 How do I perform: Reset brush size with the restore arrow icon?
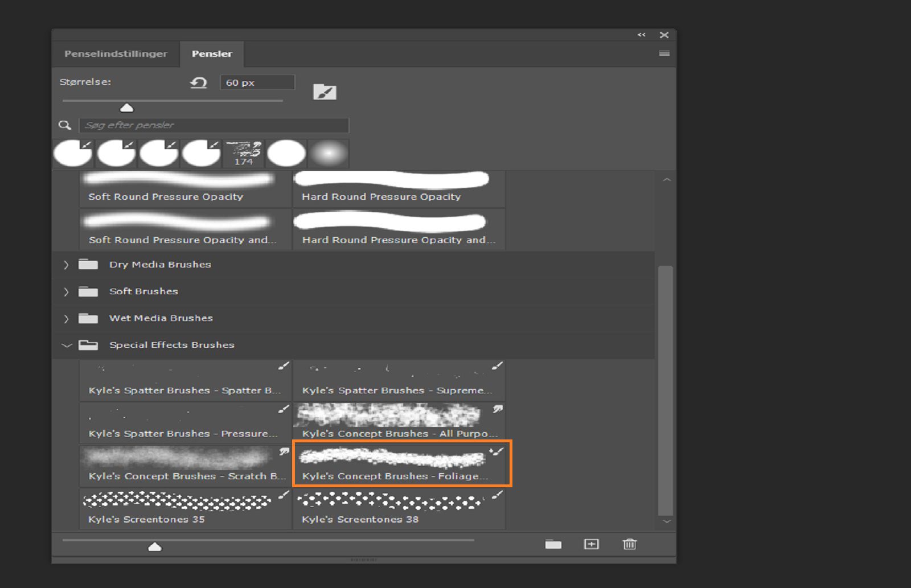[x=199, y=83]
